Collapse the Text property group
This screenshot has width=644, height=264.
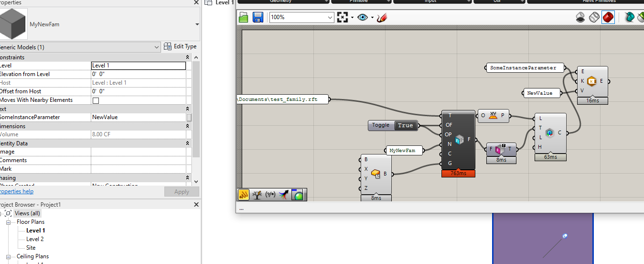point(188,109)
